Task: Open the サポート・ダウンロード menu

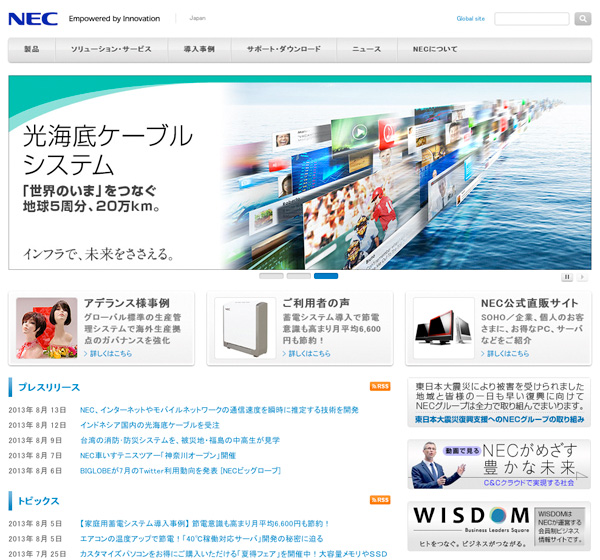Action: 284,49
